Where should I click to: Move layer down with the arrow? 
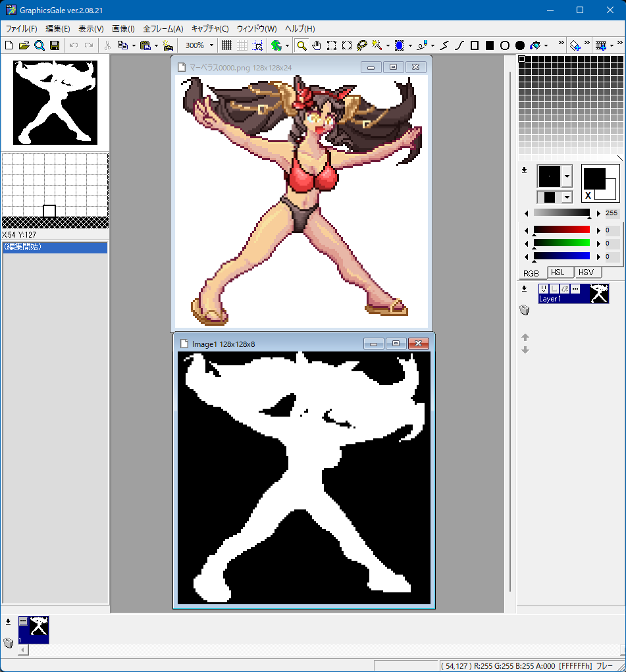[x=525, y=350]
